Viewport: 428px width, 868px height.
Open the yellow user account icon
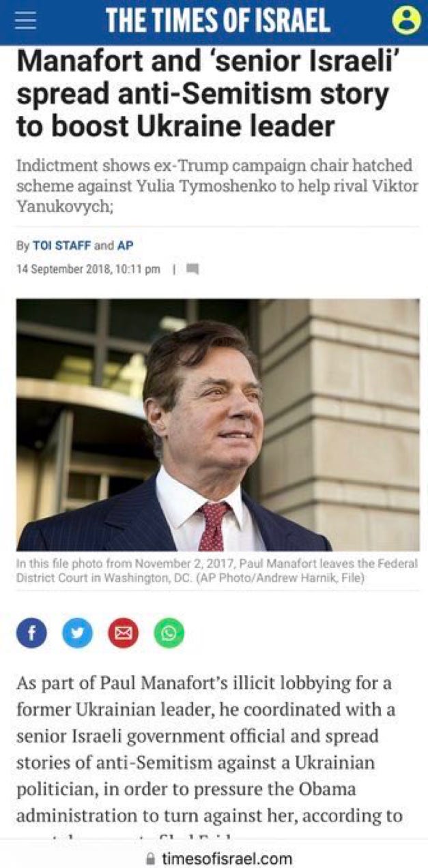tap(406, 21)
